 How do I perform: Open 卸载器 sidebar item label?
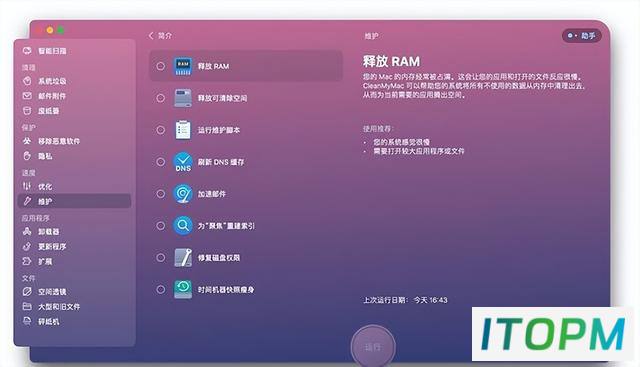point(49,231)
